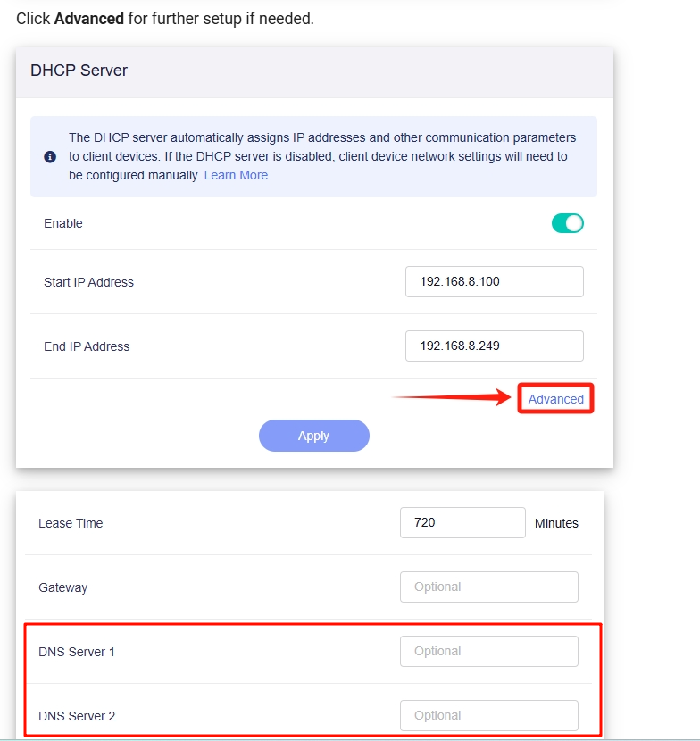Click the Start IP Address label text
The height and width of the screenshot is (741, 700).
pyautogui.click(x=88, y=282)
